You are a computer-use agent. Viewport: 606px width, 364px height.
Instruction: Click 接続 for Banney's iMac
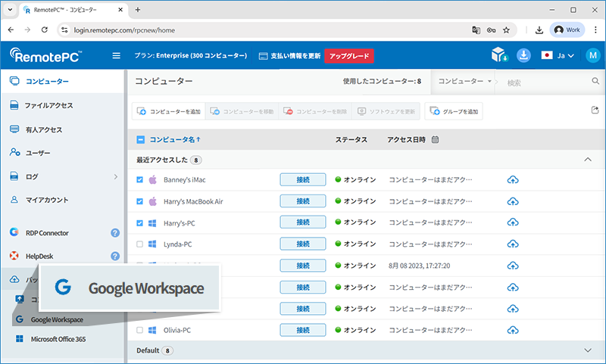point(303,180)
